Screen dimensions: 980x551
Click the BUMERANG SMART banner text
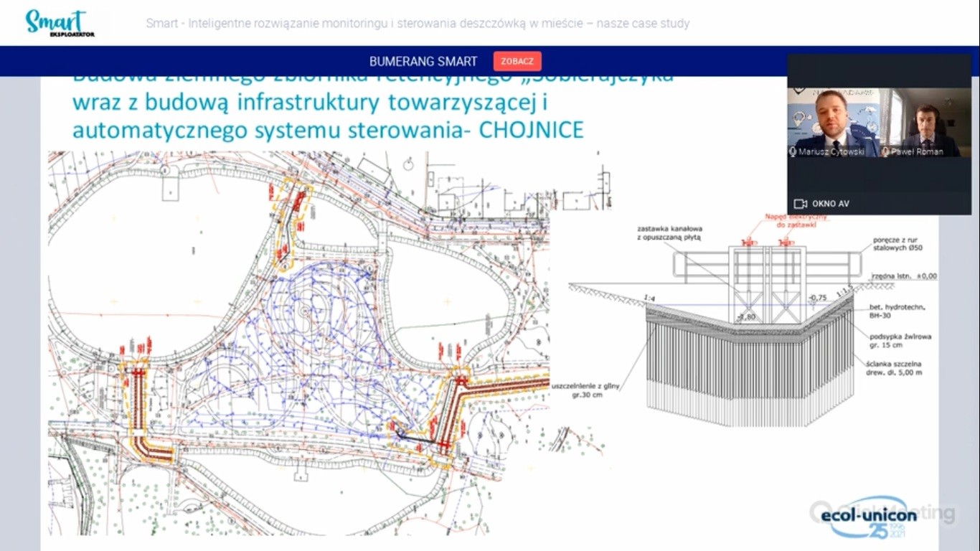point(423,61)
